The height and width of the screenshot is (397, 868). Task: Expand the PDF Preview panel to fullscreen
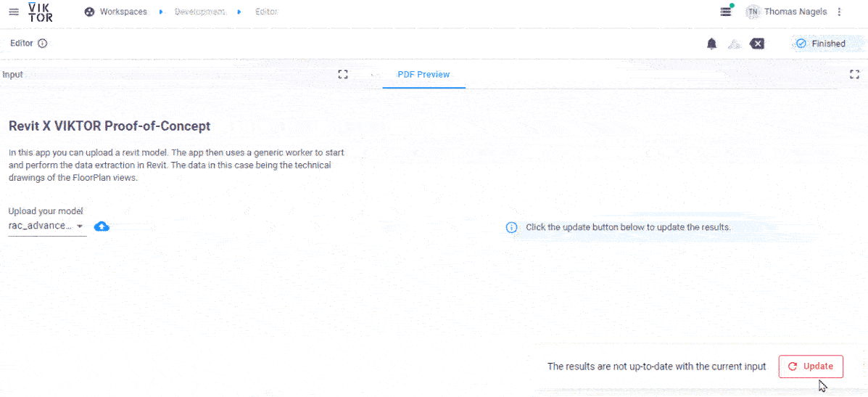[855, 74]
